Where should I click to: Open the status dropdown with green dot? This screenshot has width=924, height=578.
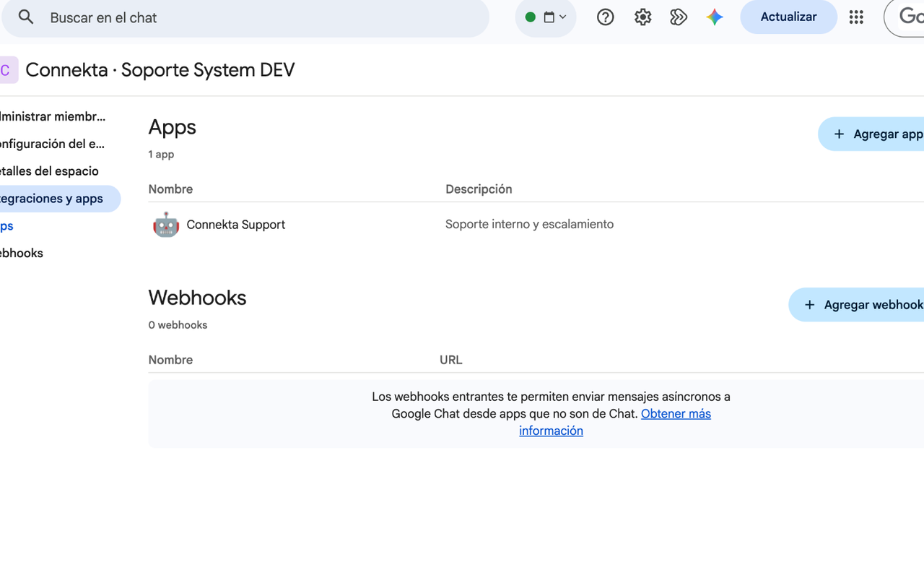pos(546,17)
